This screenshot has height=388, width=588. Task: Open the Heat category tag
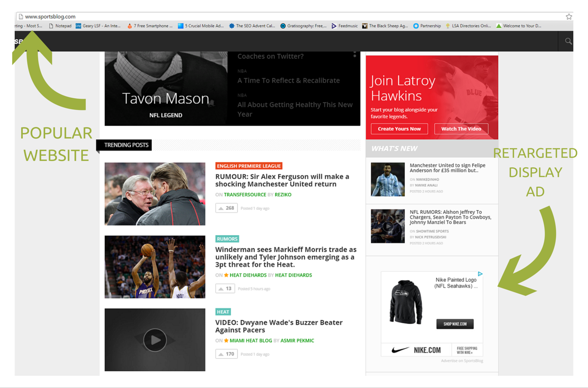coord(223,312)
